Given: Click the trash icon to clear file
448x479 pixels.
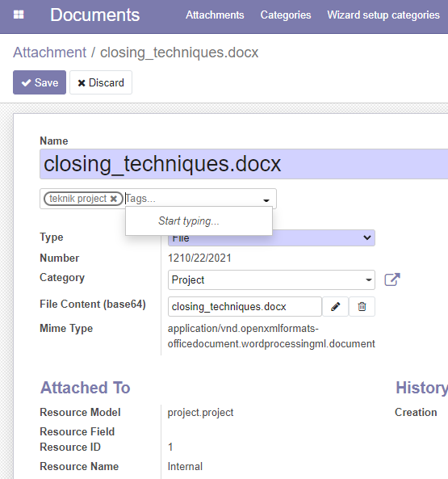Looking at the screenshot, I should click(x=362, y=306).
